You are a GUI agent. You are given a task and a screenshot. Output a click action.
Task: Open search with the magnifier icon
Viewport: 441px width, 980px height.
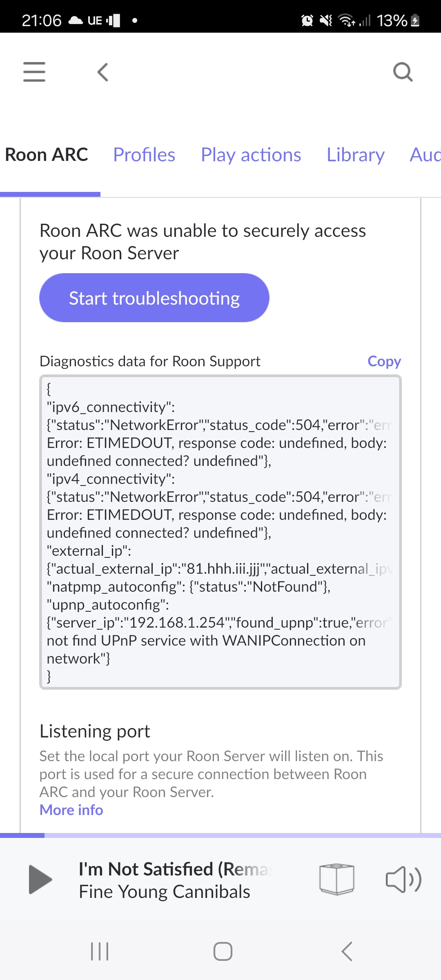pyautogui.click(x=403, y=72)
